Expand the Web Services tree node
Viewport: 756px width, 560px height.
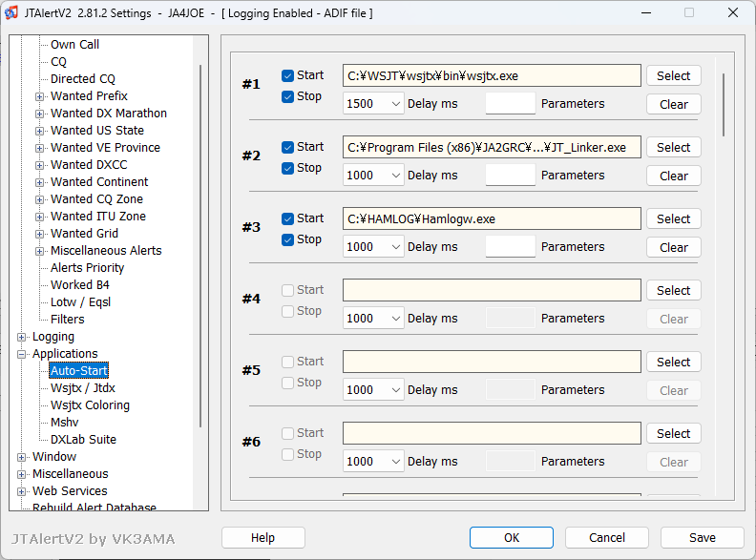coord(22,491)
